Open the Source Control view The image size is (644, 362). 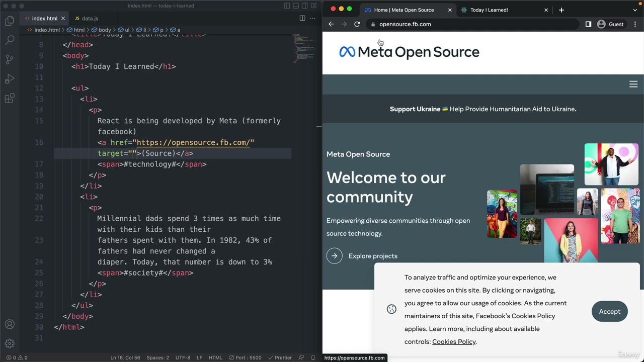pyautogui.click(x=10, y=60)
